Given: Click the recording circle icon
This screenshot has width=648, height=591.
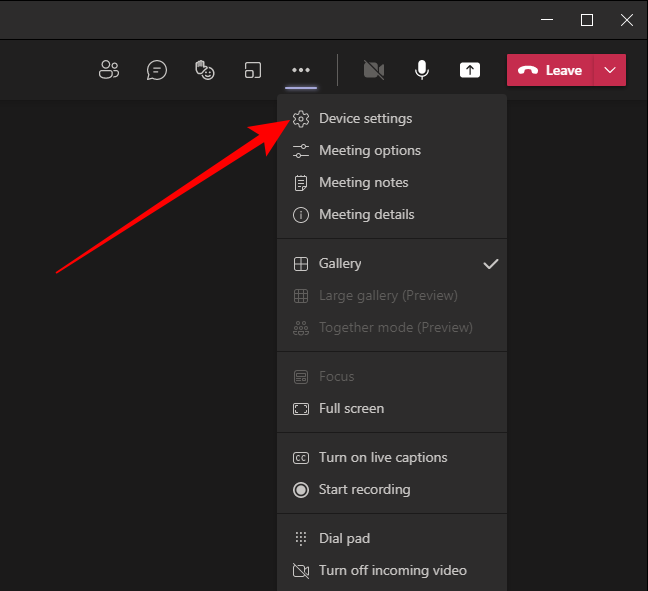Looking at the screenshot, I should (301, 490).
